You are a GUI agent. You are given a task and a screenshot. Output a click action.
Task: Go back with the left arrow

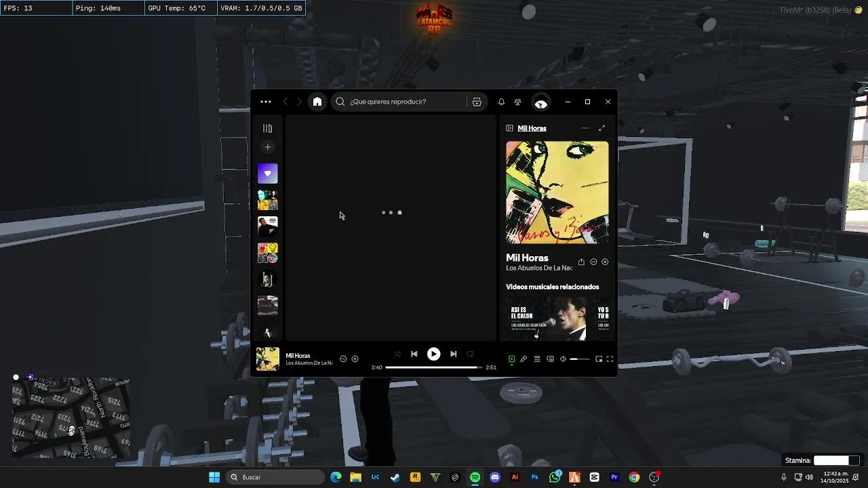pyautogui.click(x=285, y=102)
